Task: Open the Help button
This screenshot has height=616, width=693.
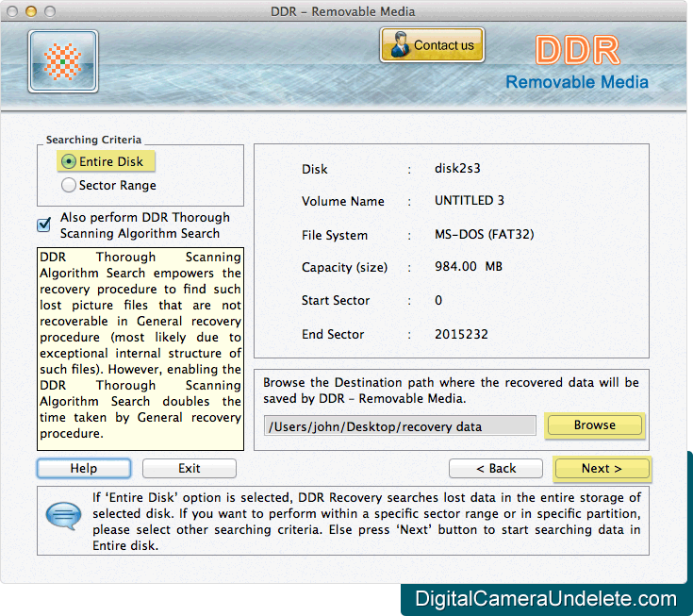Action: 84,468
